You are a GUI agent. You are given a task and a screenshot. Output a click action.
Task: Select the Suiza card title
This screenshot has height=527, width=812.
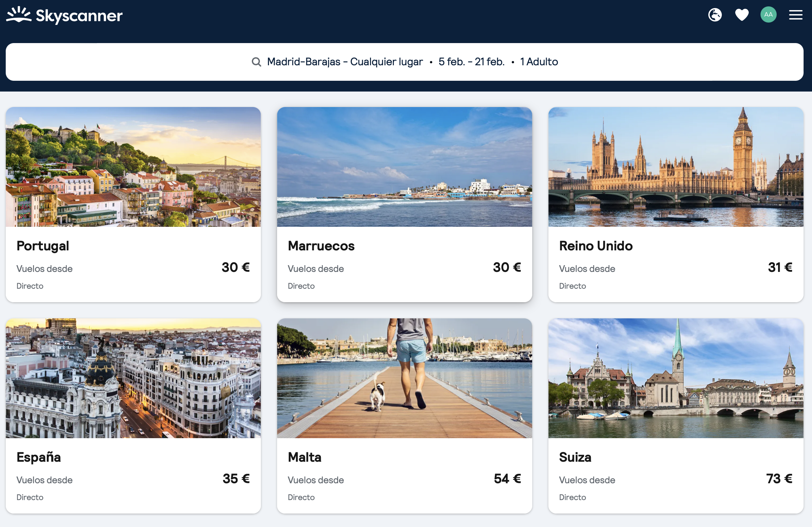tap(575, 457)
